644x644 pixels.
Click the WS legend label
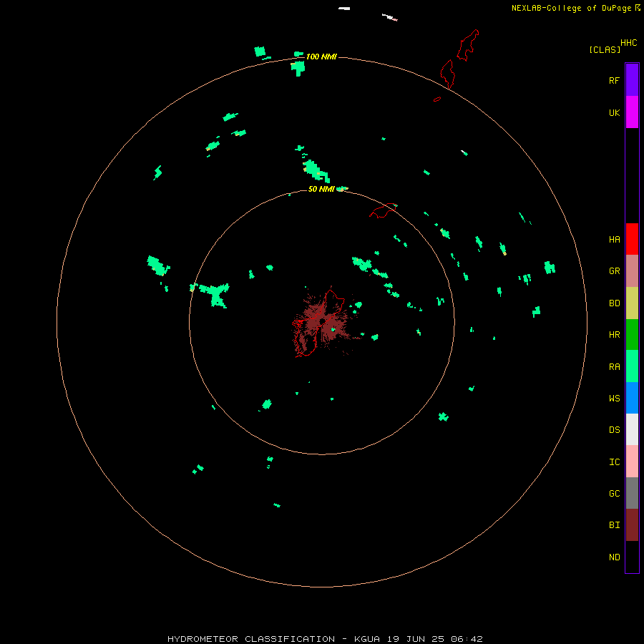point(614,398)
